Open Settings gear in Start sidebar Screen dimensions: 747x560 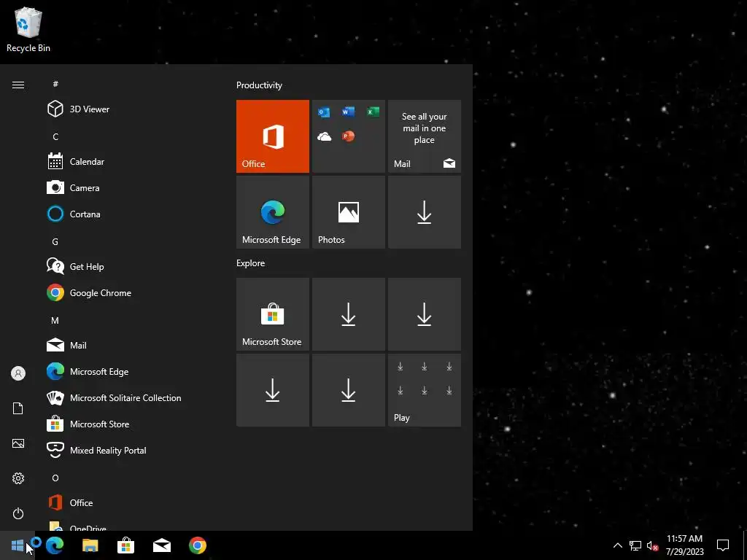point(18,478)
